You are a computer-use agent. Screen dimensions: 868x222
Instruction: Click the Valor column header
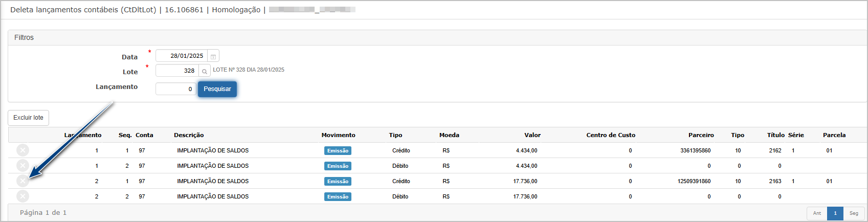pyautogui.click(x=532, y=135)
